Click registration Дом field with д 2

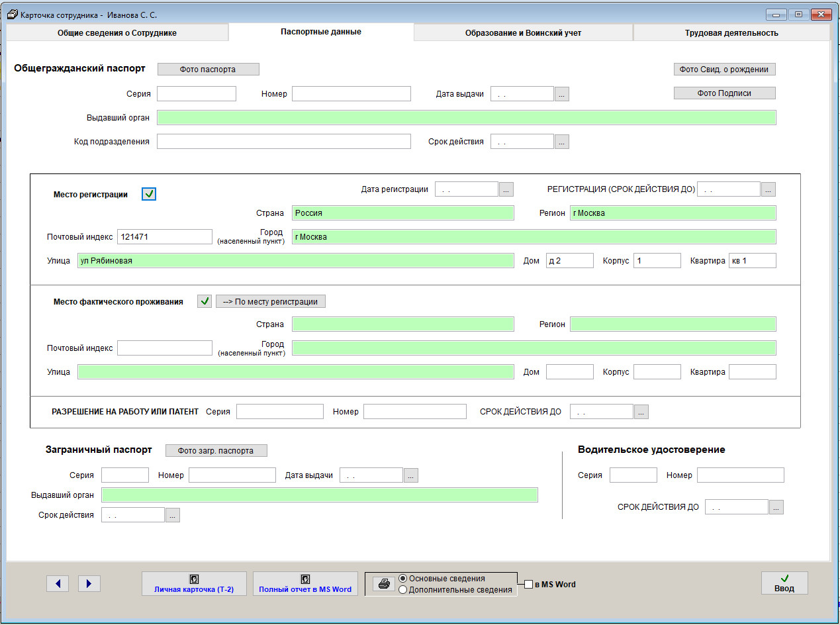[x=570, y=260]
